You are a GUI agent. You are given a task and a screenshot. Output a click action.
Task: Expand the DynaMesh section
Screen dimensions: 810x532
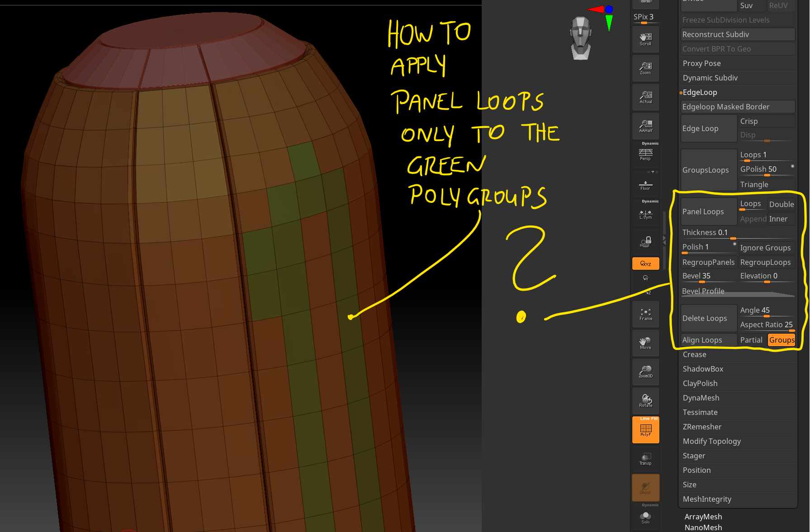click(701, 398)
